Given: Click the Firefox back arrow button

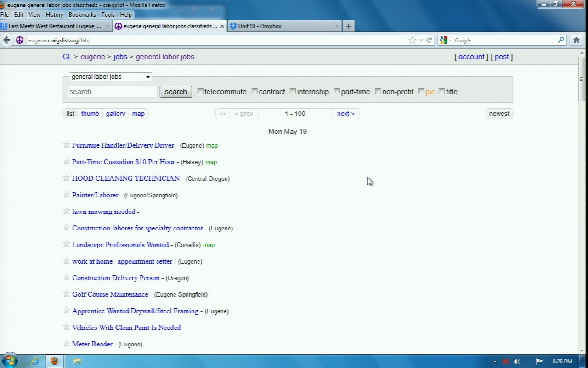Looking at the screenshot, I should pyautogui.click(x=6, y=40).
